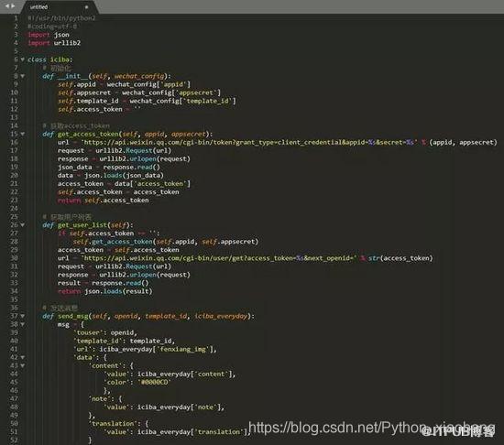Click line number 5 in the gutter
The width and height of the screenshot is (504, 445).
click(x=16, y=51)
